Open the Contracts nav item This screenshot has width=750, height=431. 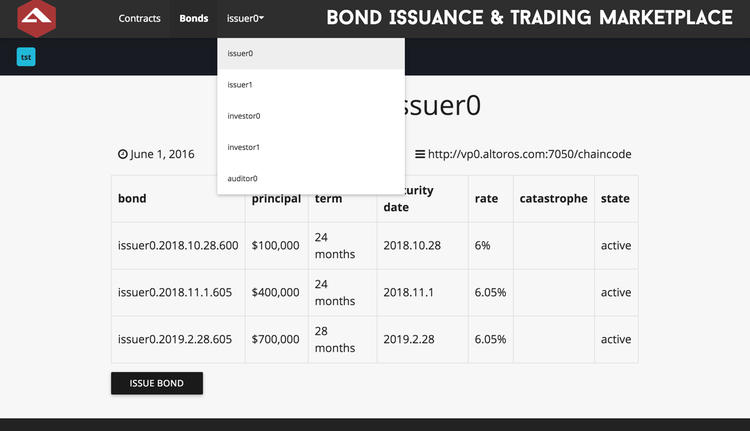140,18
